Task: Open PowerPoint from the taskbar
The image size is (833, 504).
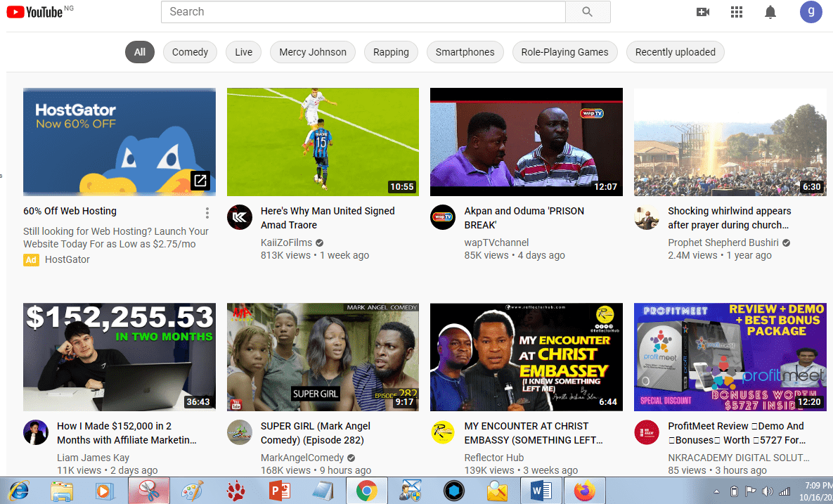Action: [280, 491]
